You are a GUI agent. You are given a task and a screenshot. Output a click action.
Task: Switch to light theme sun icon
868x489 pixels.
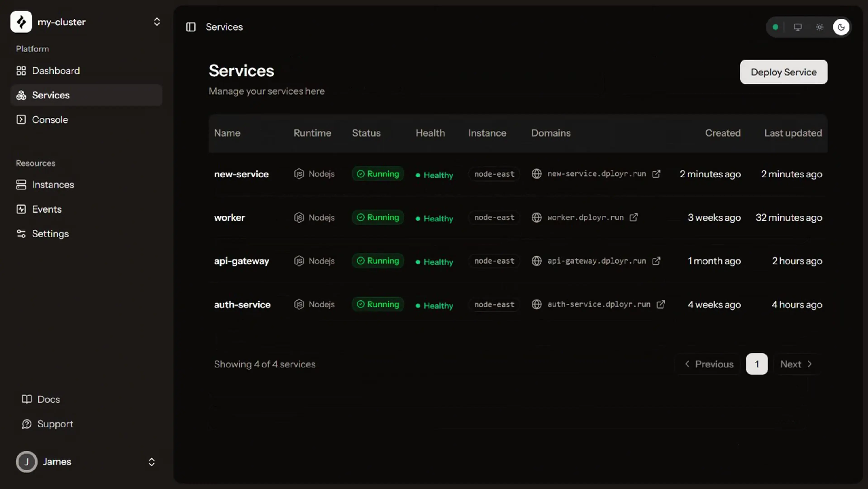820,27
